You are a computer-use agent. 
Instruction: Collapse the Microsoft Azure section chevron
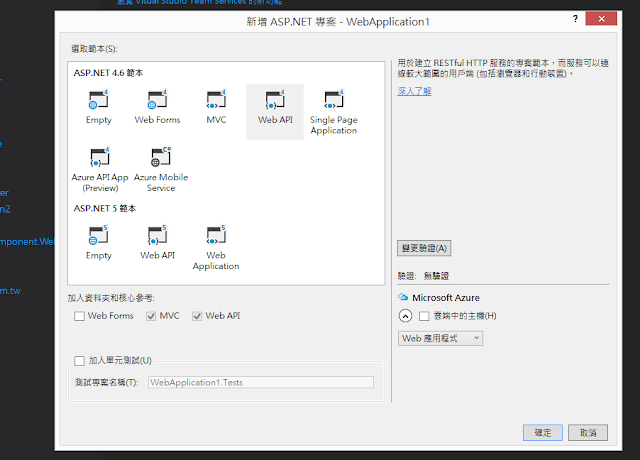click(405, 316)
